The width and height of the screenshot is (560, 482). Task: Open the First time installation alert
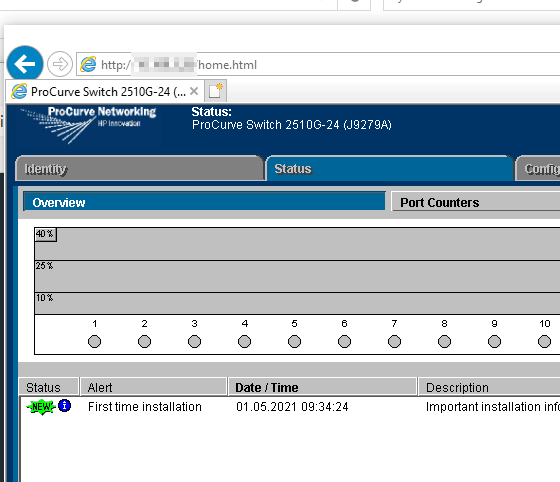coord(145,407)
